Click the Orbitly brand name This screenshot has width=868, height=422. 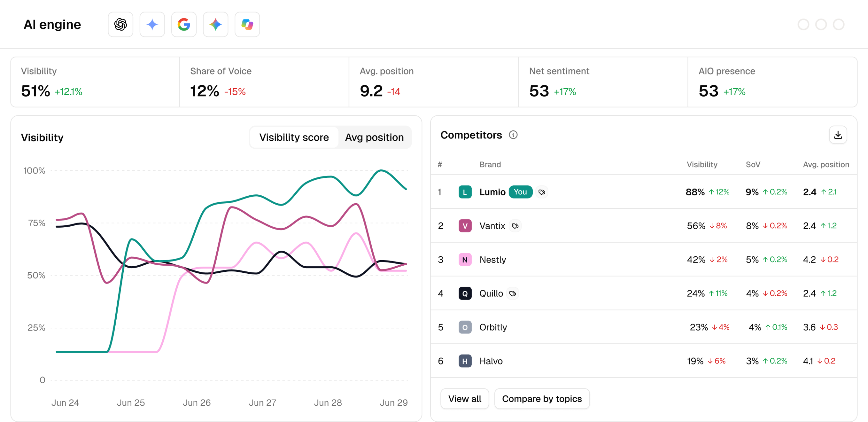pyautogui.click(x=493, y=327)
